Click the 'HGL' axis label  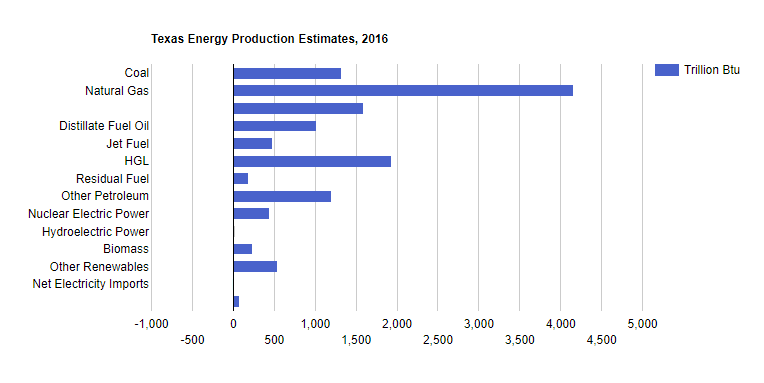point(136,161)
